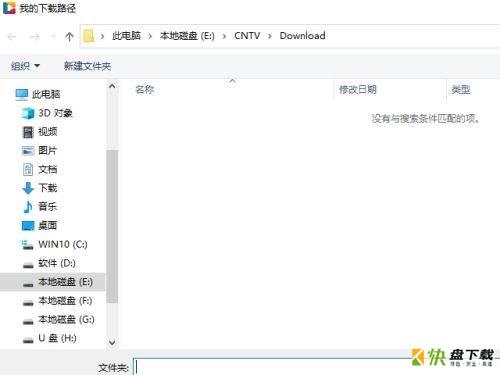Expand chevron before 此电脑 in breadcrumb
The height and width of the screenshot is (375, 500).
pos(102,36)
